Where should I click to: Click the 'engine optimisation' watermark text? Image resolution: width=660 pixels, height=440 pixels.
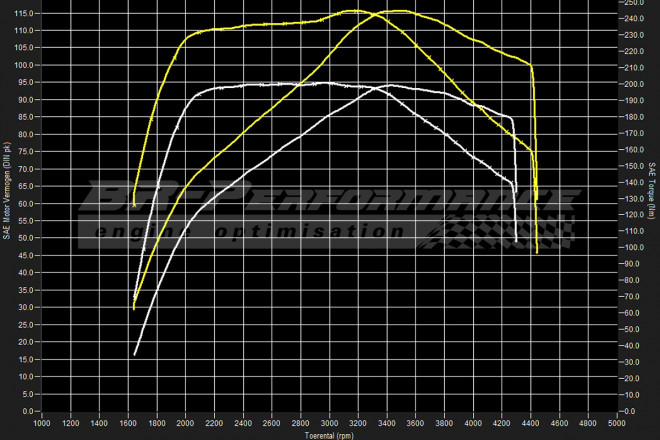click(x=250, y=232)
